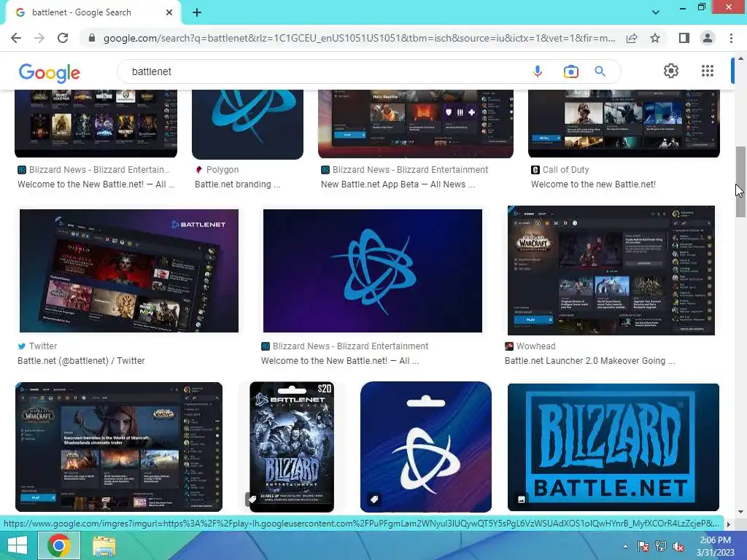Screen dimensions: 747x560
Task: Click Chrome icon in the taskbar
Action: [58, 545]
